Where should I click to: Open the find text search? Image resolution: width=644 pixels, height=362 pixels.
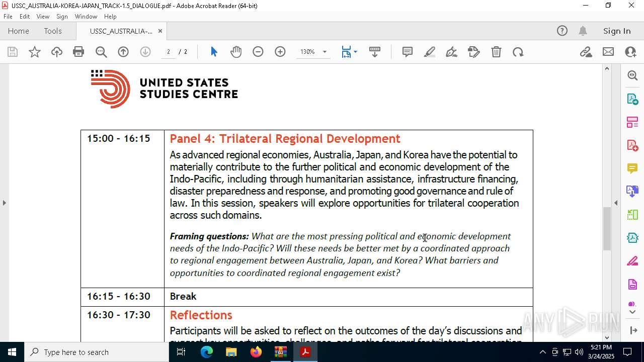click(101, 52)
